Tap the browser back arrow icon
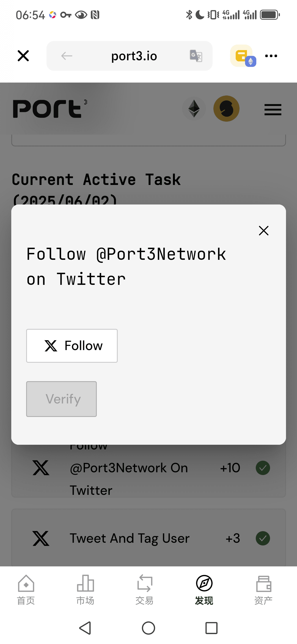 coord(67,56)
